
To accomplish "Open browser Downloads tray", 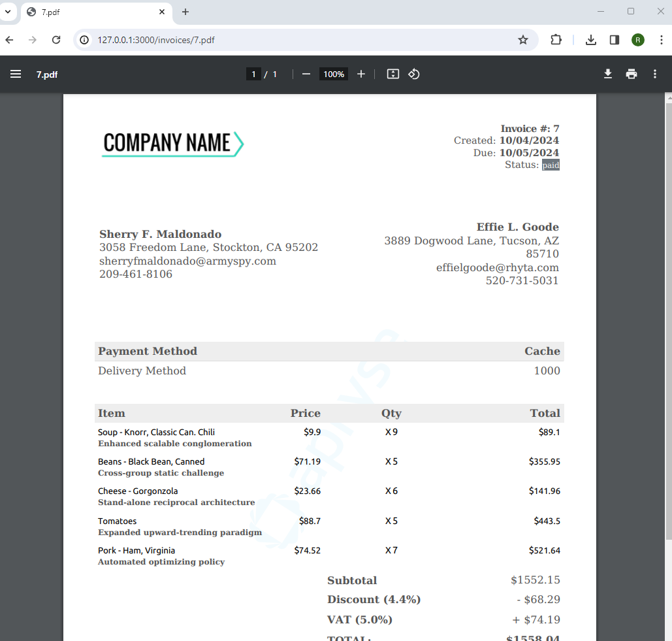I will point(591,40).
